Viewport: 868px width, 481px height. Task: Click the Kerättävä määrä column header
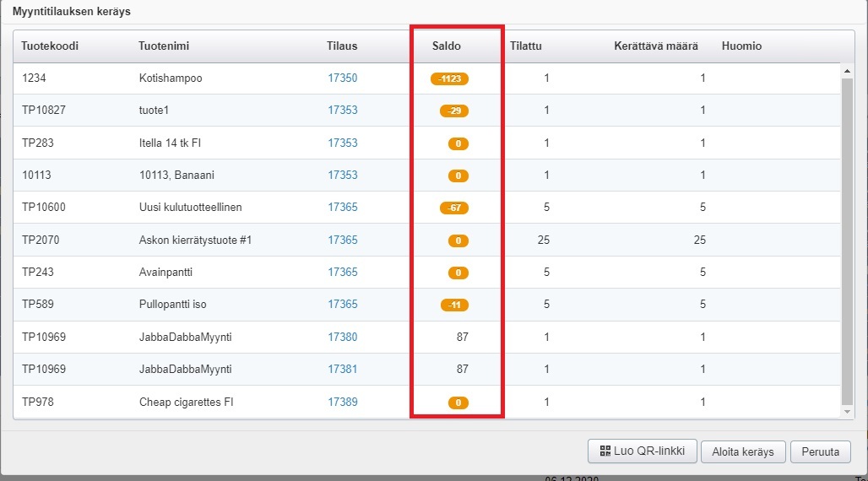click(655, 46)
